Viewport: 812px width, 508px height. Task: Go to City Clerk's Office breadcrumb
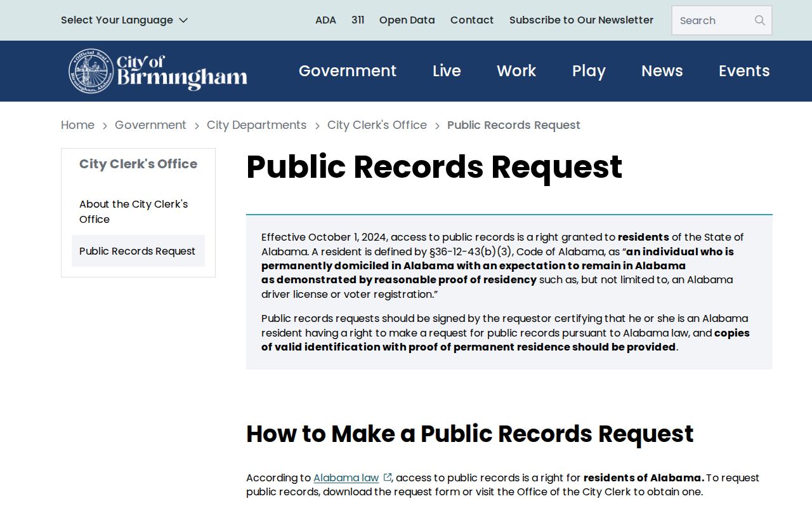point(377,125)
